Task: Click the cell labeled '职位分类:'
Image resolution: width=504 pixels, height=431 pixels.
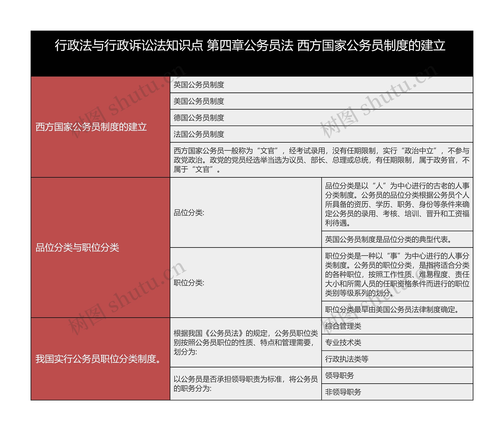Action: (246, 283)
